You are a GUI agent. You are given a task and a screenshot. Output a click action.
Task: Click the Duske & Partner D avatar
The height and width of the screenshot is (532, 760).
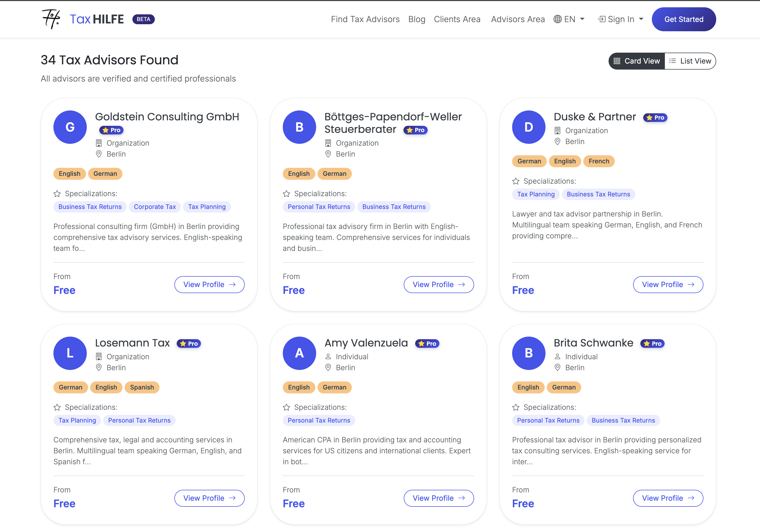click(528, 127)
